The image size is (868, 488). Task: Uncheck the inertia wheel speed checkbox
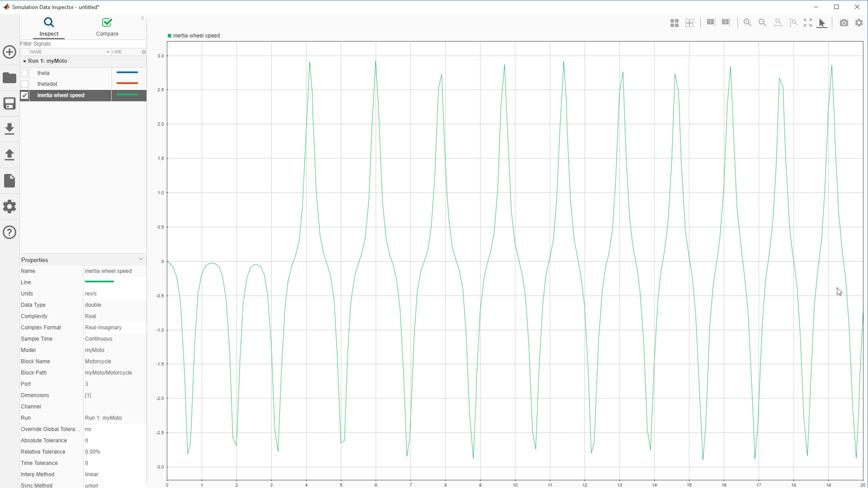click(x=24, y=95)
